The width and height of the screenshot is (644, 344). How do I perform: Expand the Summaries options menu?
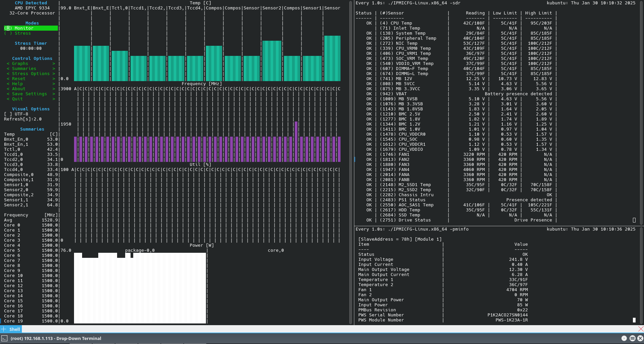24,69
